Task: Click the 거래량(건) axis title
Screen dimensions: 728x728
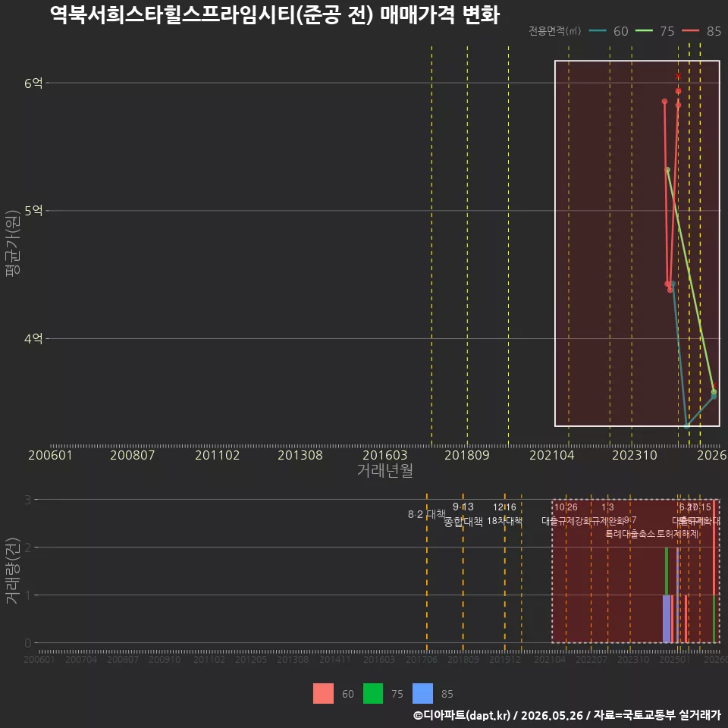Action: point(11,570)
